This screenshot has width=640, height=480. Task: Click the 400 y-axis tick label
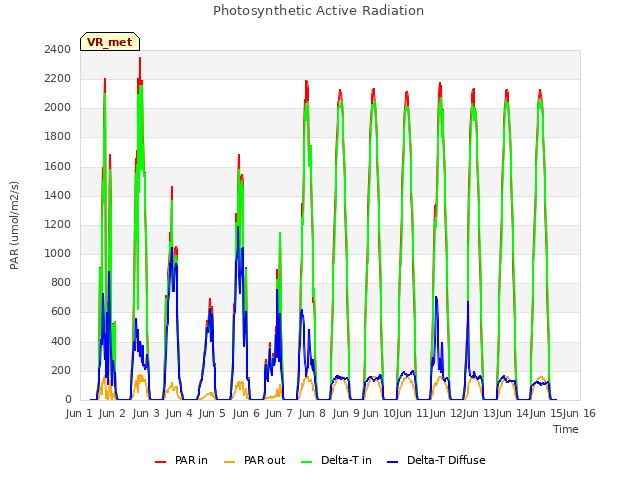(61, 341)
